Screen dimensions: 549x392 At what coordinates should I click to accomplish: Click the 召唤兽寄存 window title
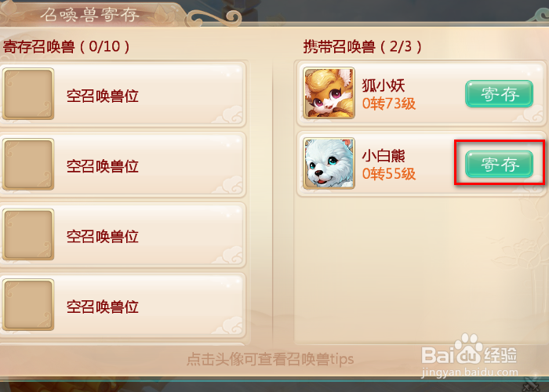pos(89,14)
